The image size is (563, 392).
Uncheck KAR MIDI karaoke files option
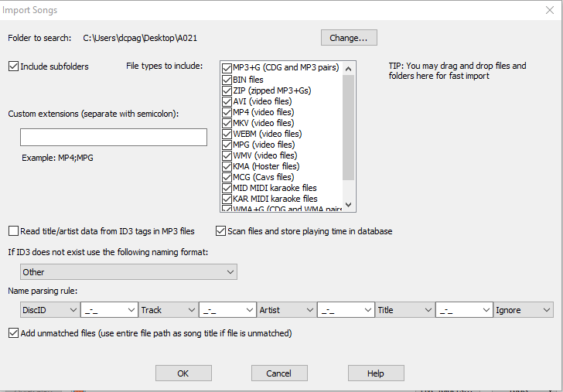[227, 199]
